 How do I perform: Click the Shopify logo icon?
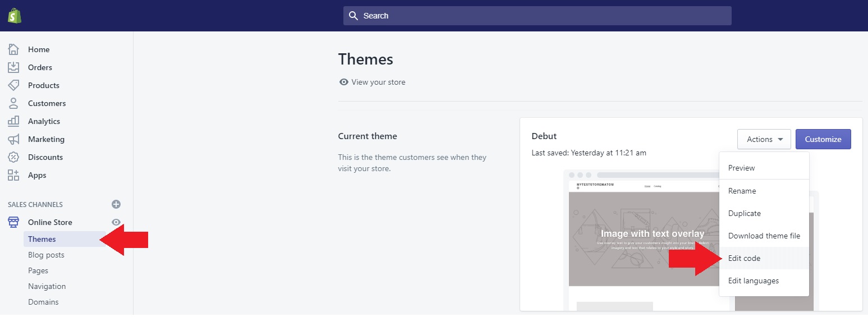tap(15, 16)
